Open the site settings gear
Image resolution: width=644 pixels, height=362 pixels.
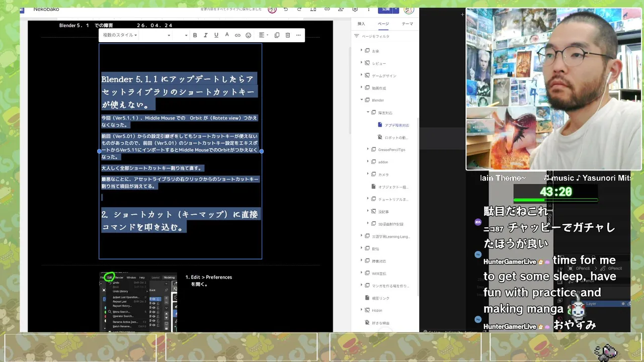(355, 9)
